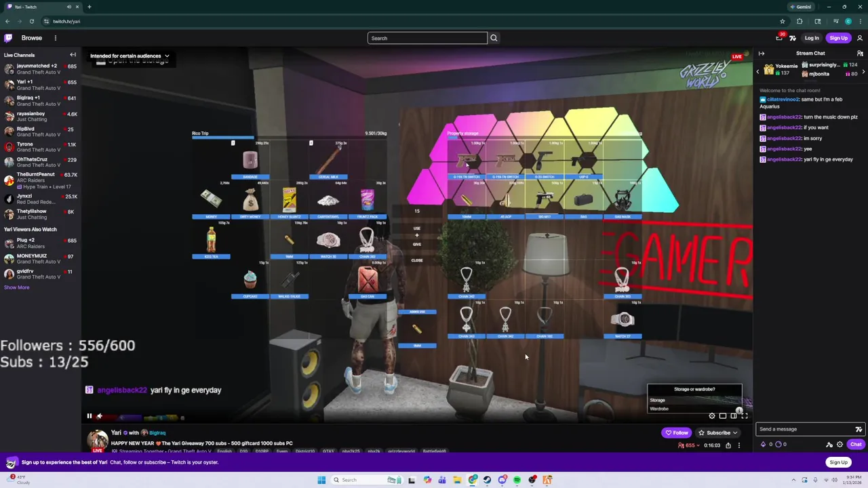Viewport: 868px width, 488px height.
Task: Open MONEYMUIZ channel in sidebar
Action: coord(41,259)
